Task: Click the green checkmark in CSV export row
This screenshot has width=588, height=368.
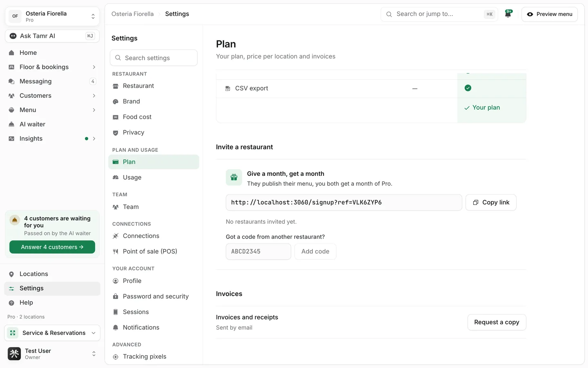Action: [468, 88]
